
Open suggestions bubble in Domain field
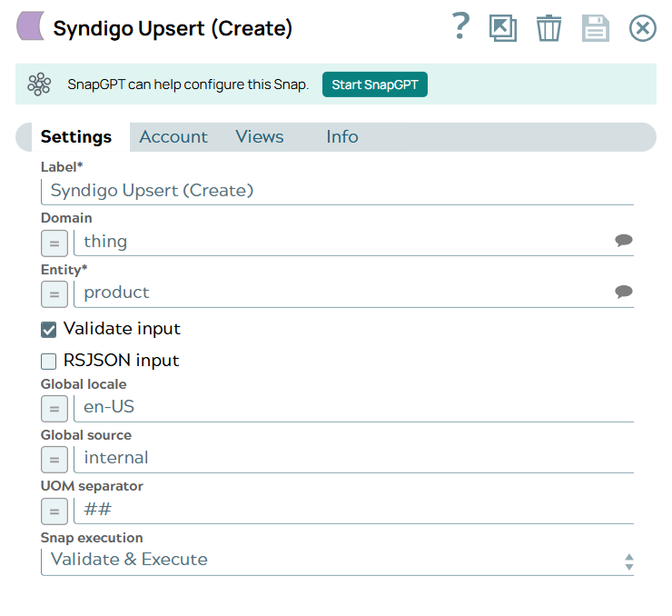623,241
